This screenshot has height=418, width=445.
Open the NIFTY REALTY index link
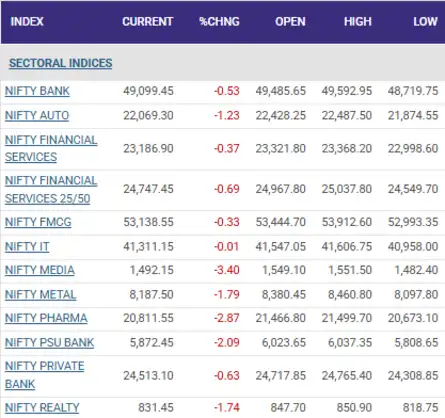point(42,408)
